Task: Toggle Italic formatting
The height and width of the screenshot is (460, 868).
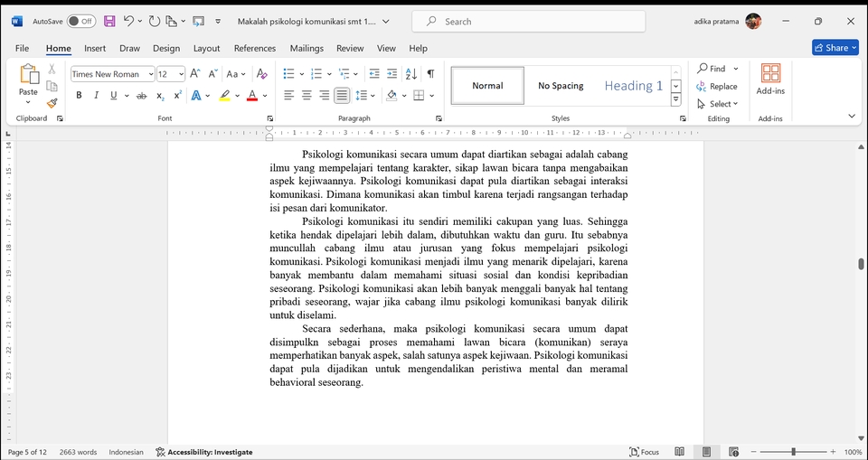Action: (x=97, y=96)
